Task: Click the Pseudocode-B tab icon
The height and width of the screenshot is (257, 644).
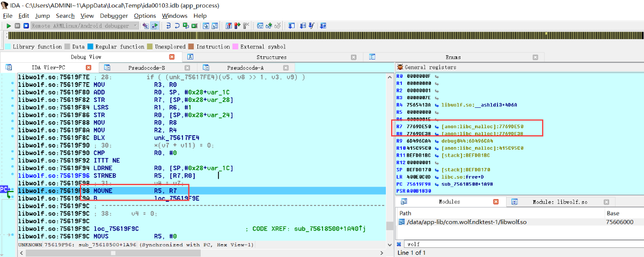Action: (x=108, y=68)
